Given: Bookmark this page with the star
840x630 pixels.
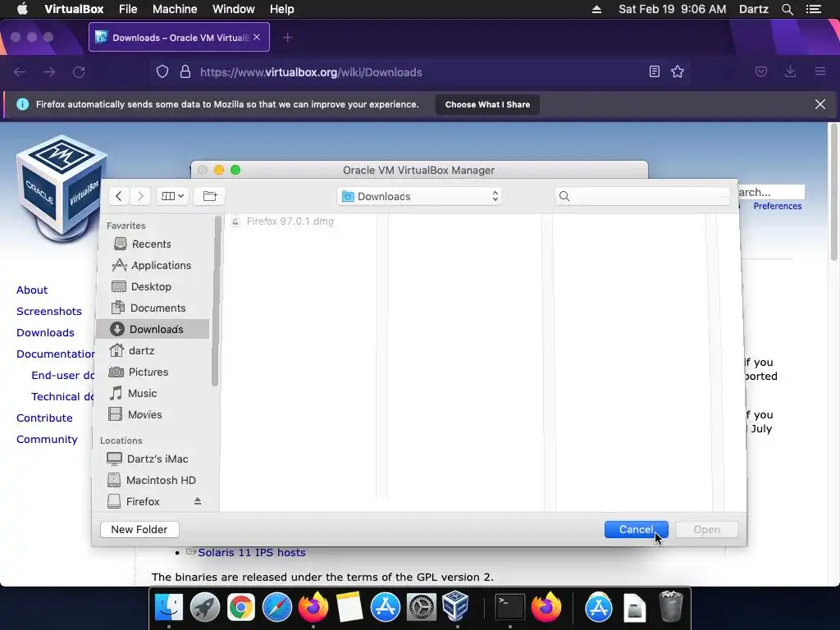Looking at the screenshot, I should (678, 71).
